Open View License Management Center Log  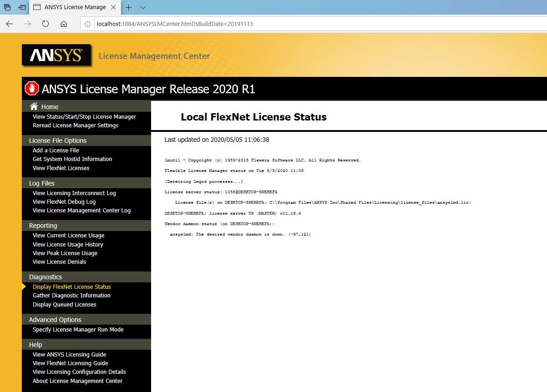click(81, 211)
